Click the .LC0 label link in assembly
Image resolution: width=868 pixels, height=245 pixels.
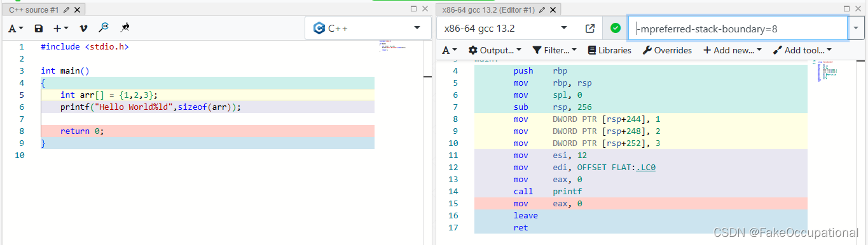coord(645,168)
